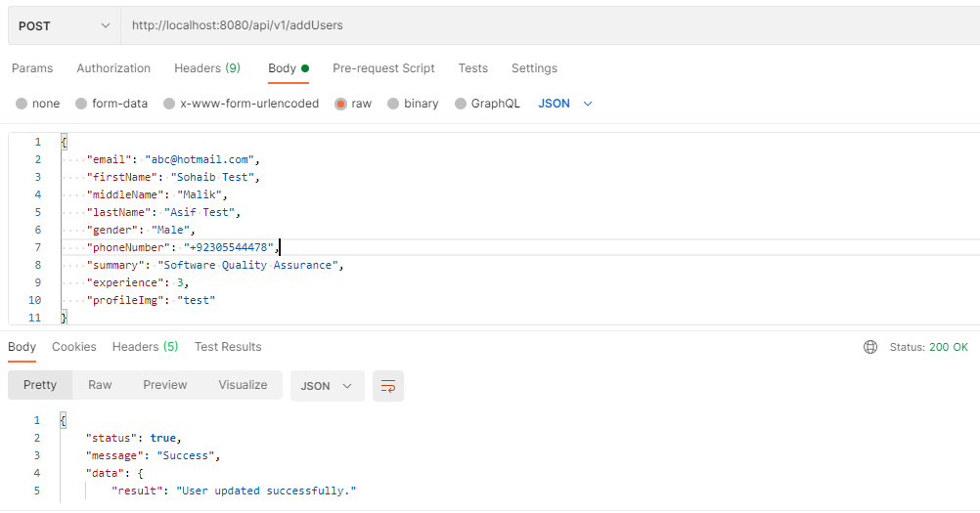Click the response Cookies tab
The image size is (980, 513).
73,347
